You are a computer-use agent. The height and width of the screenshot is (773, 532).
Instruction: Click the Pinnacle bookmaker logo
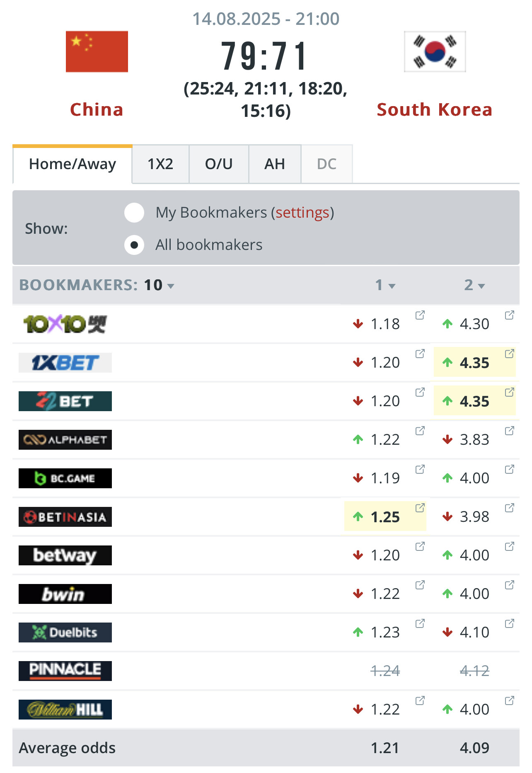tap(65, 671)
